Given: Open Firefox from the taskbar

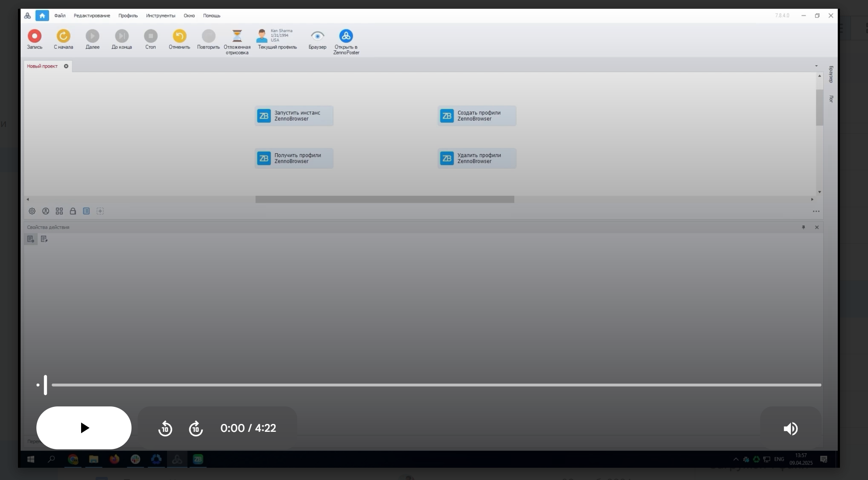Looking at the screenshot, I should pos(114,459).
